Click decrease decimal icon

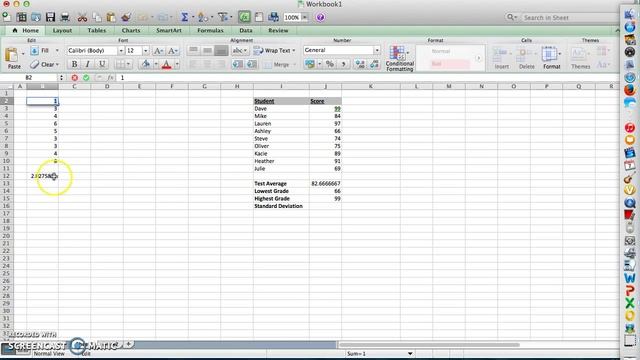coord(374,64)
